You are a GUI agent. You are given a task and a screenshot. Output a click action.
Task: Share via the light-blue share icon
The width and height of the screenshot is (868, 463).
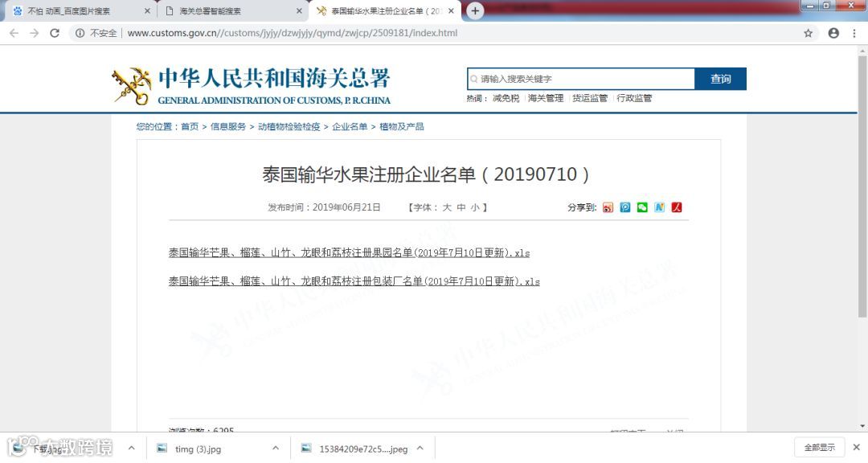click(659, 207)
